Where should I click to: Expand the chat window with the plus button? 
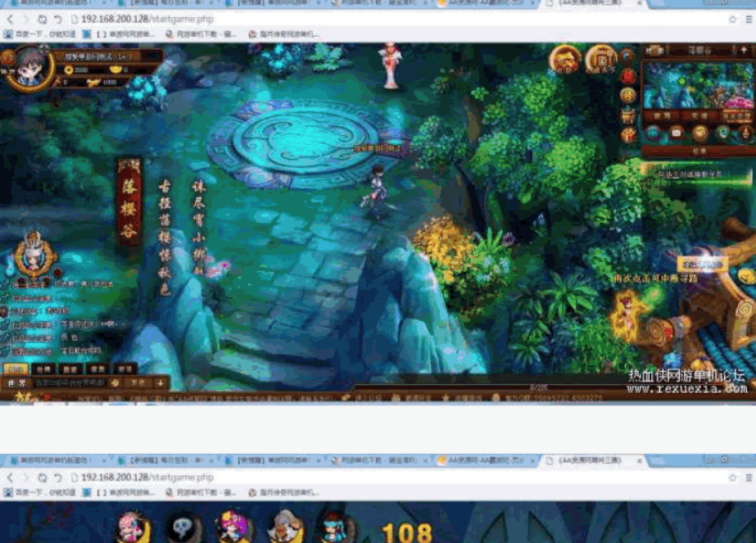click(160, 383)
